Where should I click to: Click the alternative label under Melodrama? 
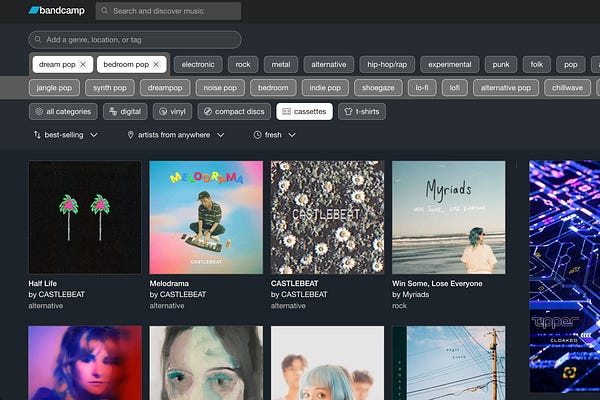167,306
